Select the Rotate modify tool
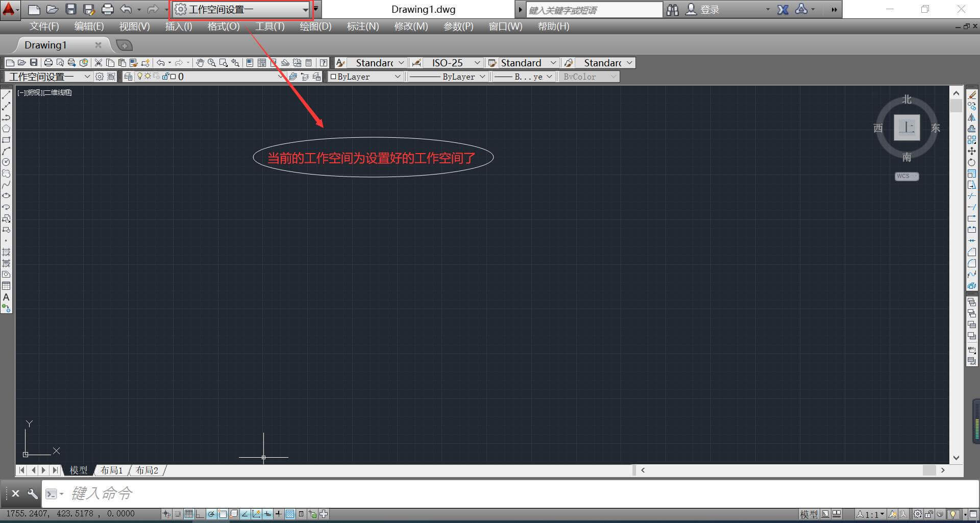The image size is (980, 523). (x=972, y=162)
